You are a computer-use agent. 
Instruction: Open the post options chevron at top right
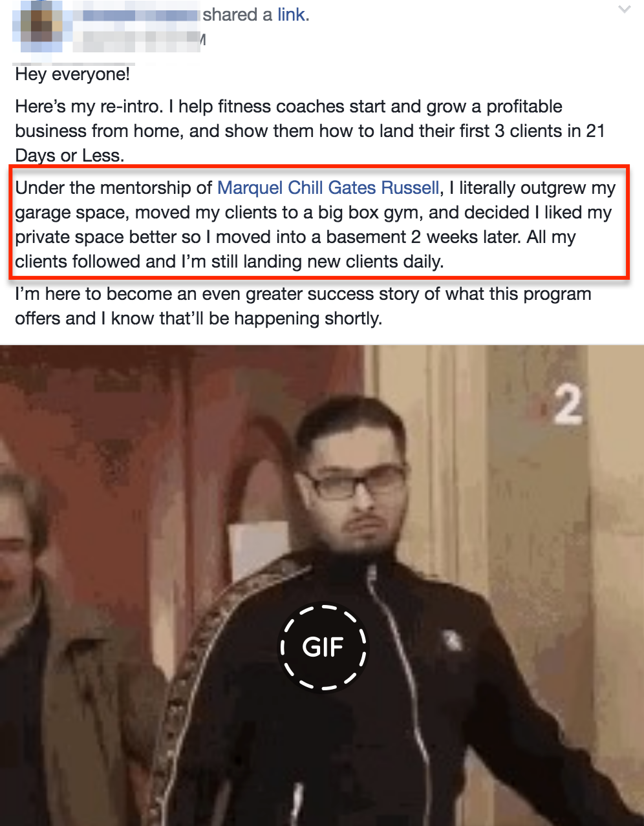pyautogui.click(x=624, y=10)
